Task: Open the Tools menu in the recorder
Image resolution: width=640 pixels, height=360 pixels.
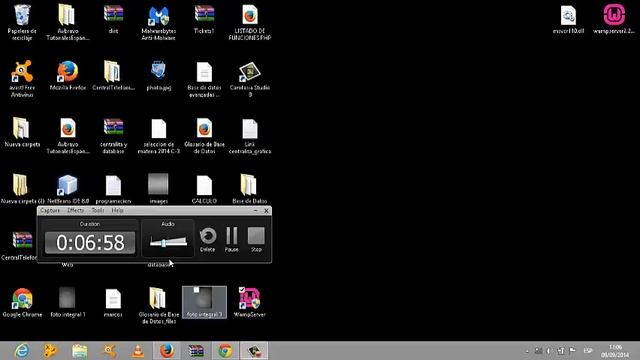Action: pos(98,211)
